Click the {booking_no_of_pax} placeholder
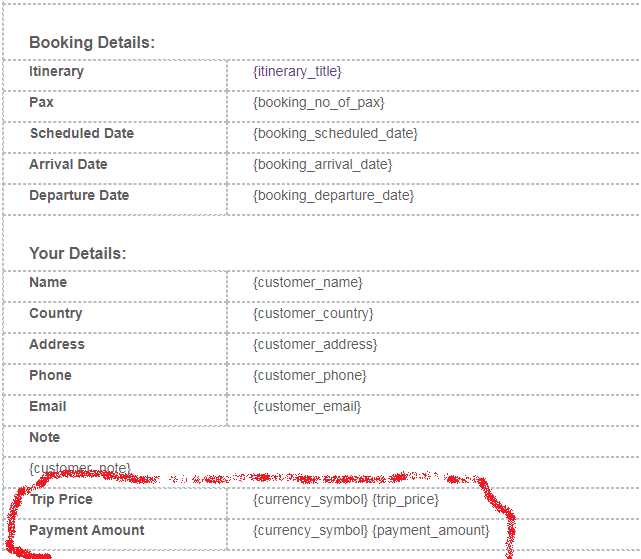641x559 pixels. [319, 103]
